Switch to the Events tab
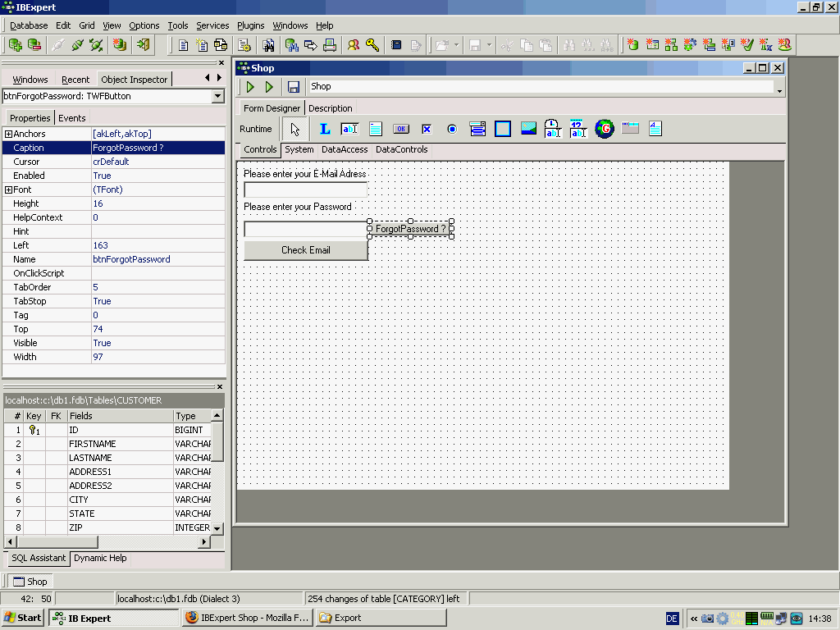 [72, 118]
